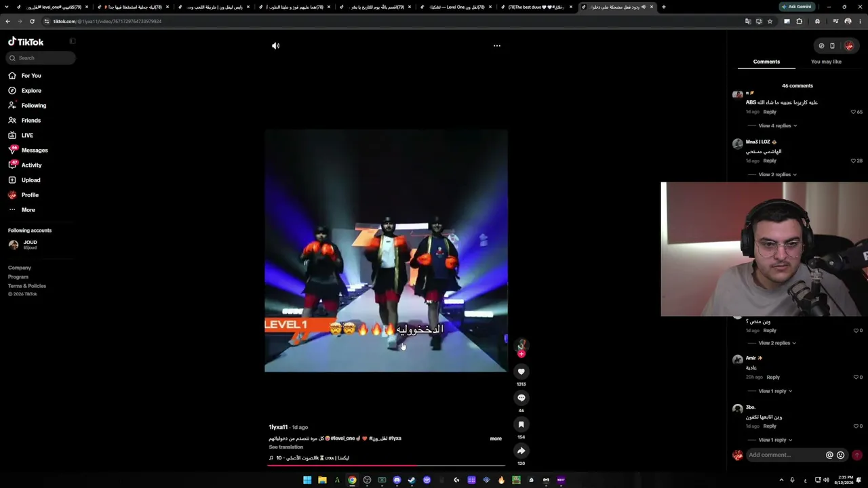
Task: Reply to the ABS comment
Action: (x=770, y=112)
